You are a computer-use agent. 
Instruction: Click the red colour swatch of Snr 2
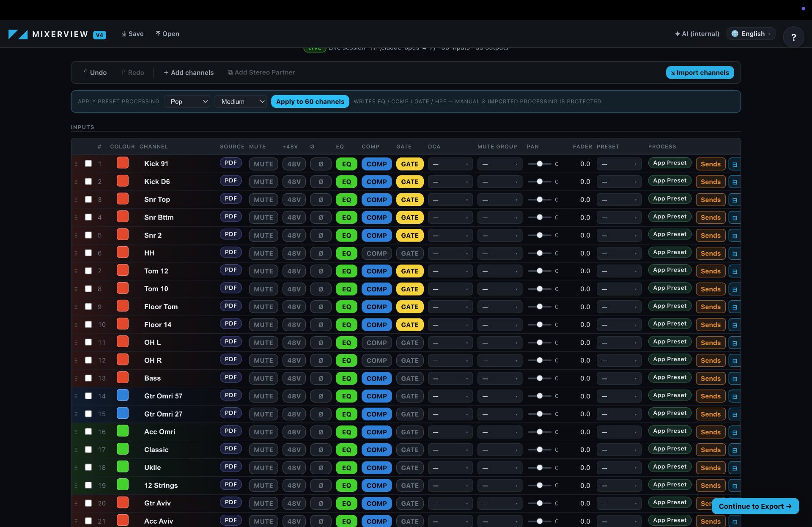[x=123, y=235]
